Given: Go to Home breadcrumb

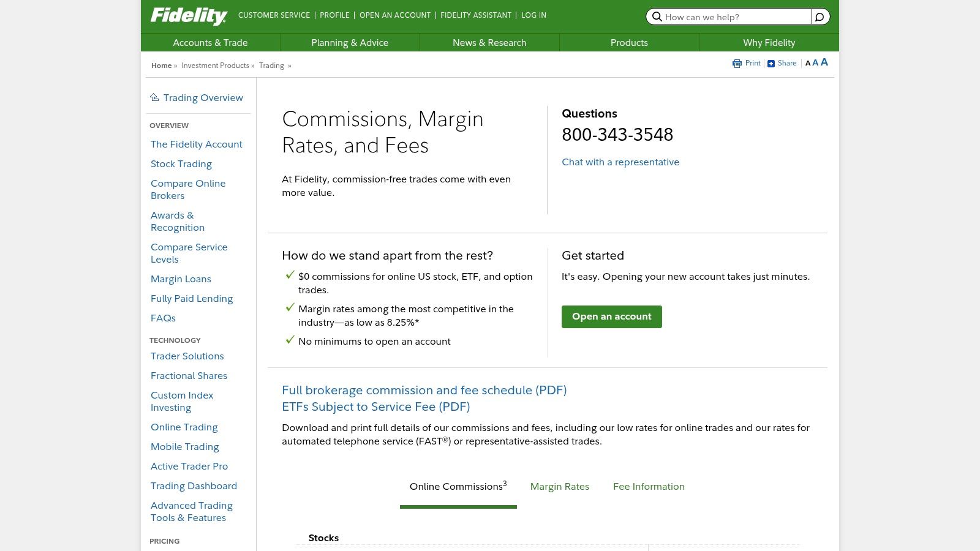Looking at the screenshot, I should (x=162, y=66).
